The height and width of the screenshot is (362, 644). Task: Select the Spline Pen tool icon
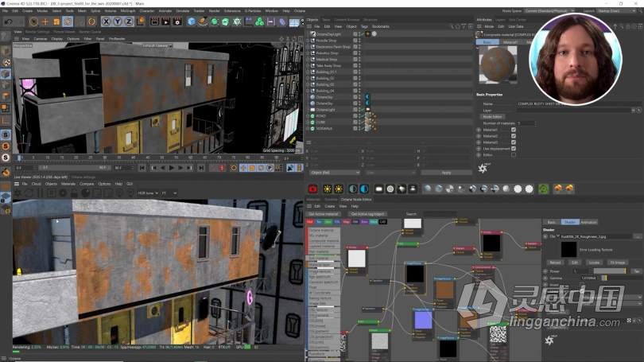tap(203, 21)
